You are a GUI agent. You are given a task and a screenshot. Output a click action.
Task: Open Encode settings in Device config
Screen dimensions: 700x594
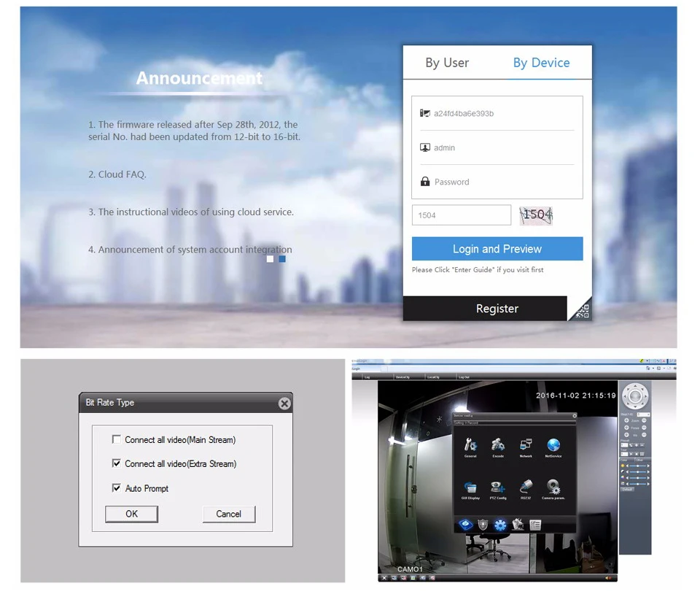tap(498, 446)
